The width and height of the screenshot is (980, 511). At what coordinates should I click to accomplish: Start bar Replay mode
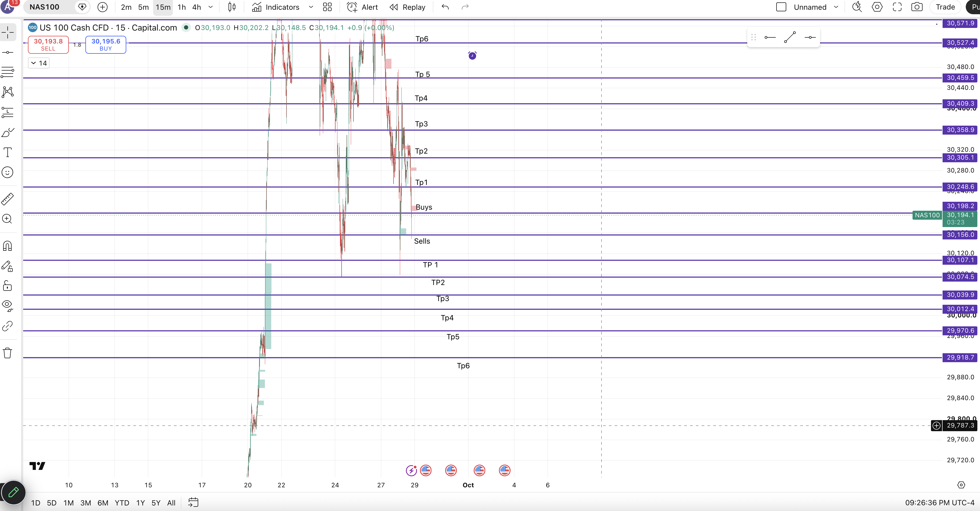[407, 7]
